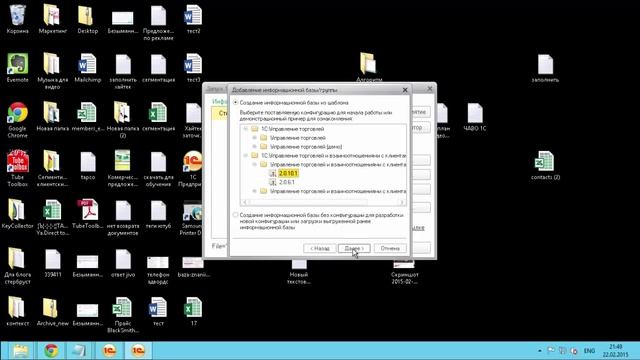Open the тест2 Word document

[193, 18]
